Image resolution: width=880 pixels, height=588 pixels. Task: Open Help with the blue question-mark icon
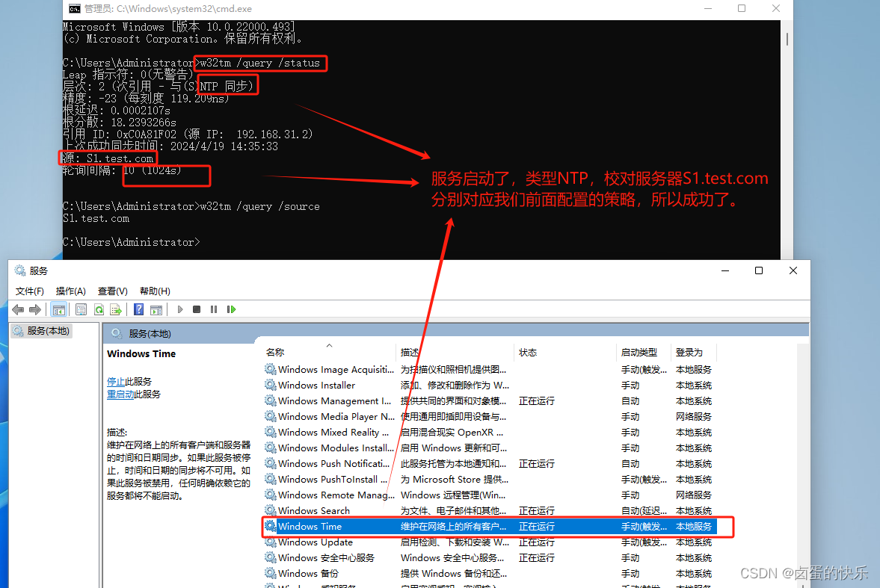click(138, 309)
